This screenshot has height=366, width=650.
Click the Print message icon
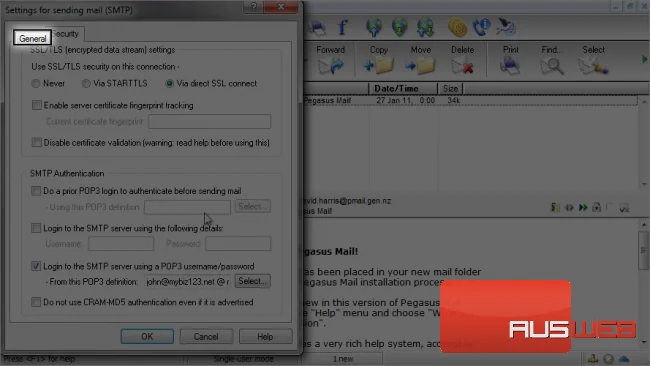510,66
